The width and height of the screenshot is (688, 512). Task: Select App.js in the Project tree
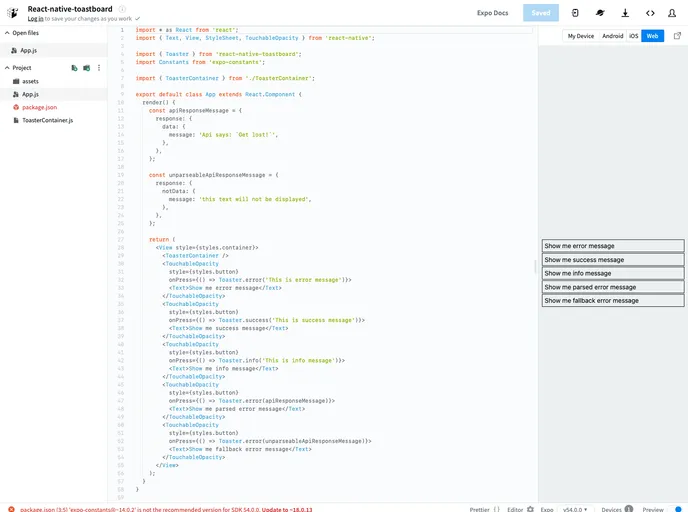click(54, 94)
